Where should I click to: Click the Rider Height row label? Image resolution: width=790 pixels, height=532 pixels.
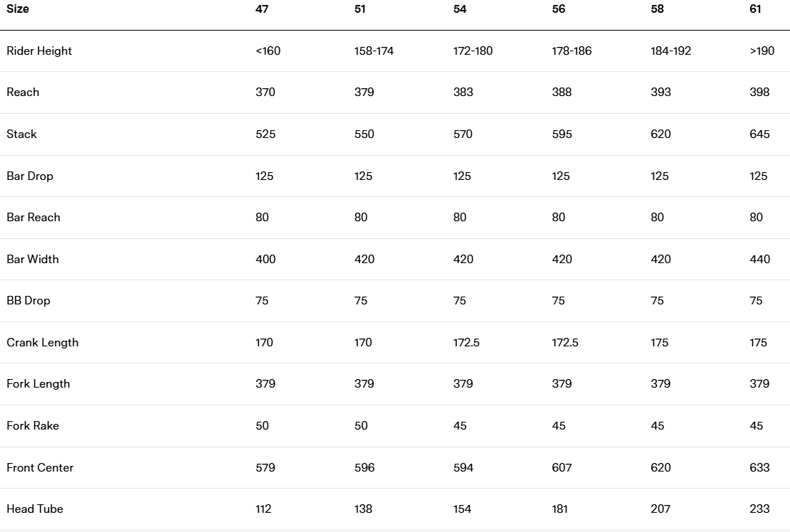[x=39, y=51]
